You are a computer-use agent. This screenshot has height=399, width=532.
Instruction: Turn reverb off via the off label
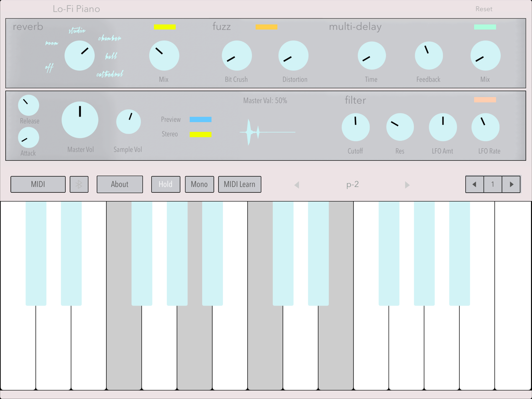tap(49, 68)
